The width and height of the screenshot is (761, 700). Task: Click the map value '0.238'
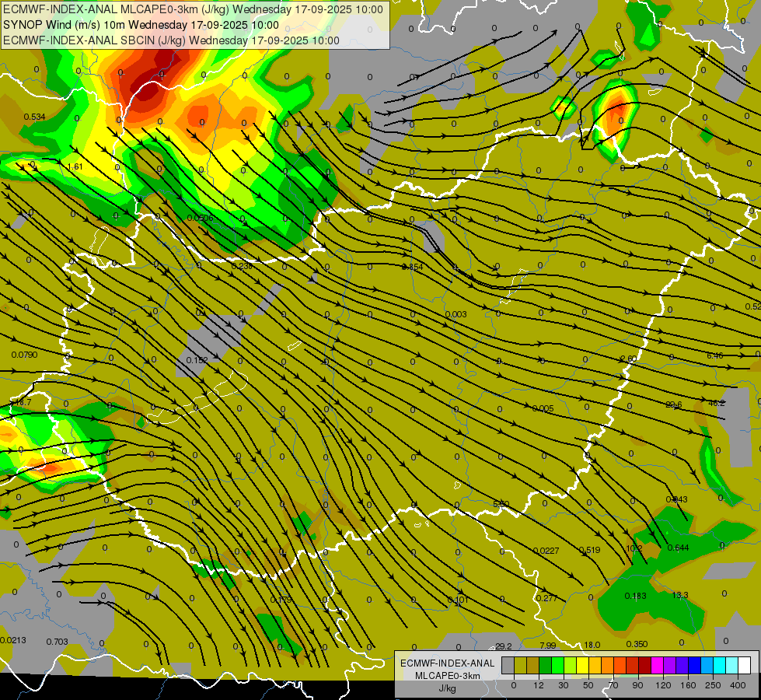[242, 266]
